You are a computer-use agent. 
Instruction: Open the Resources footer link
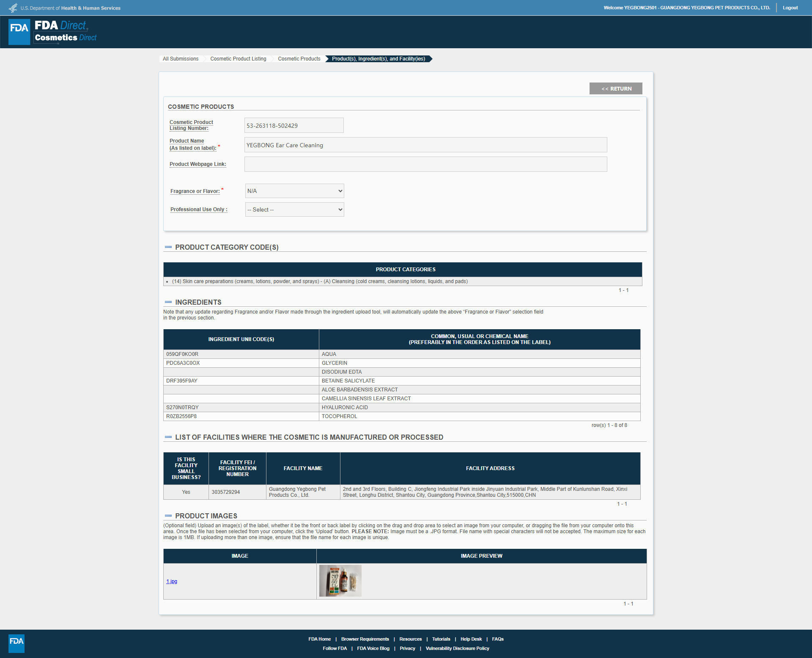coord(410,639)
